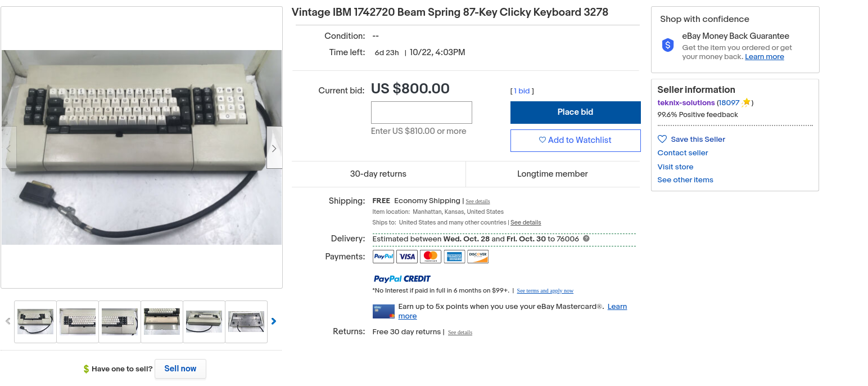Show previous main product image
868x386 pixels.
point(8,148)
